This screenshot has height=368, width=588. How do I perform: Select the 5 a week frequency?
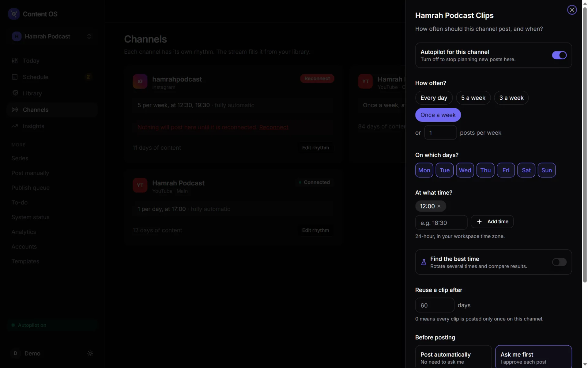(473, 98)
